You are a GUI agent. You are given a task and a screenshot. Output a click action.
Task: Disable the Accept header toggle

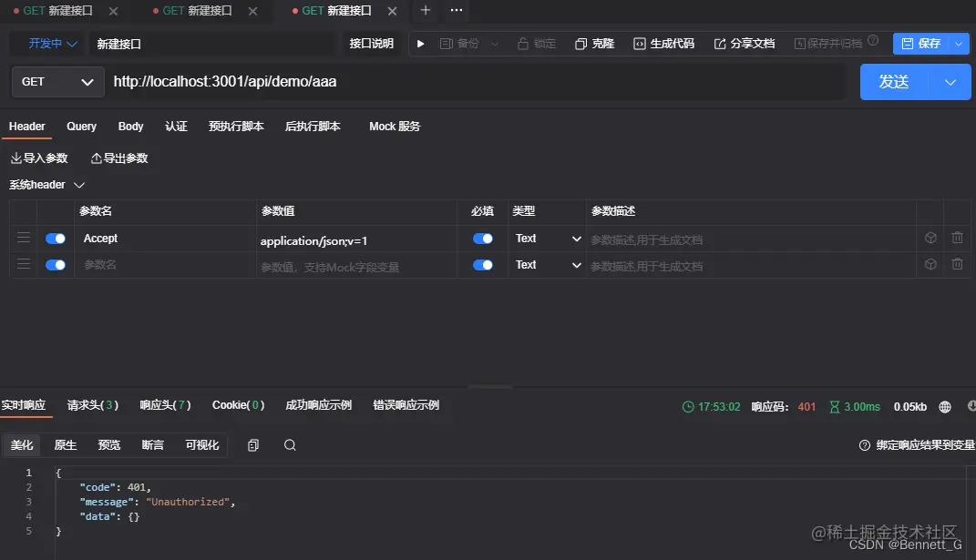[55, 238]
